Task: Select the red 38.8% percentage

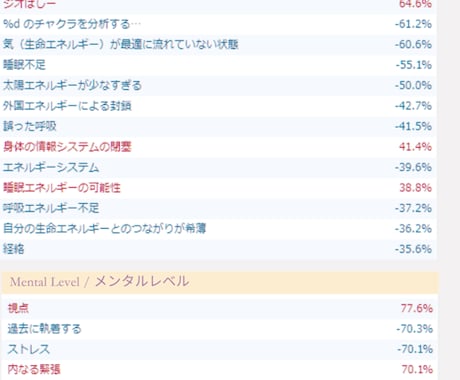Action: pyautogui.click(x=416, y=188)
